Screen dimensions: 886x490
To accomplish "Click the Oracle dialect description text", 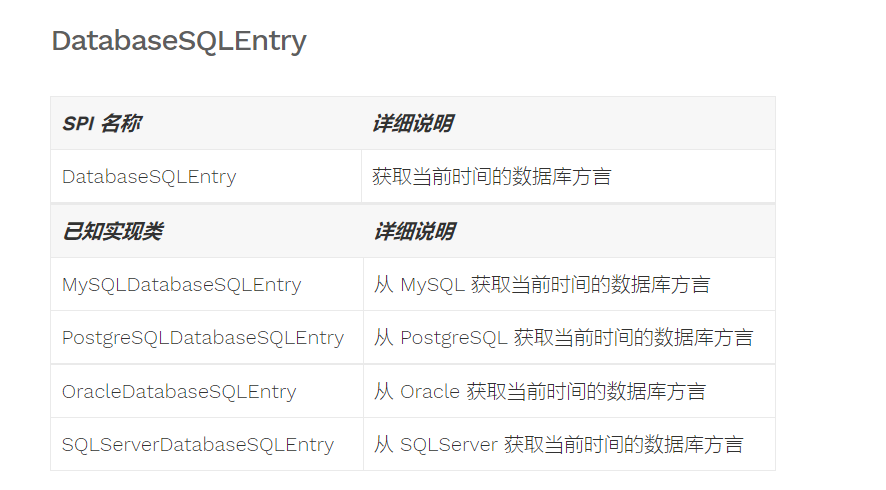I will click(540, 391).
